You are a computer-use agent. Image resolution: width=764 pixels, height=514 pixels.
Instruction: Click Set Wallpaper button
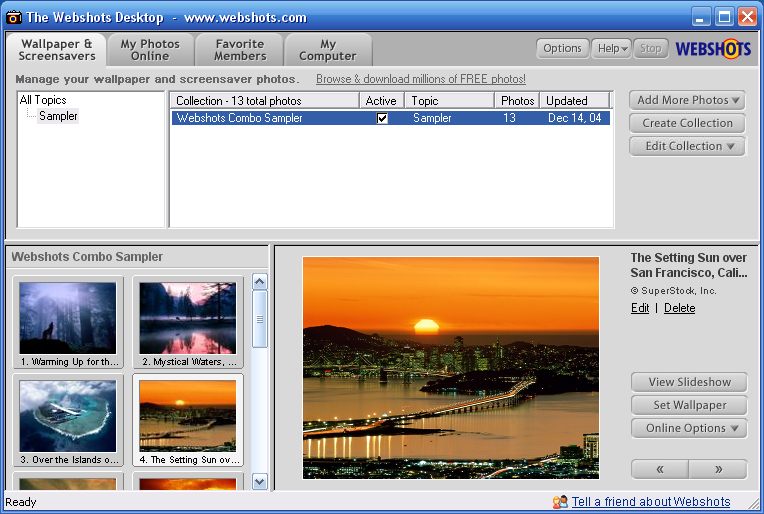689,405
